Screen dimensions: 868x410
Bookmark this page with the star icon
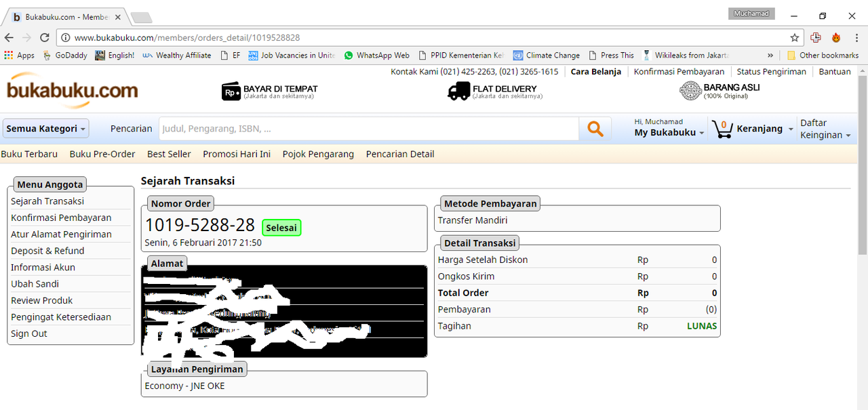[794, 38]
